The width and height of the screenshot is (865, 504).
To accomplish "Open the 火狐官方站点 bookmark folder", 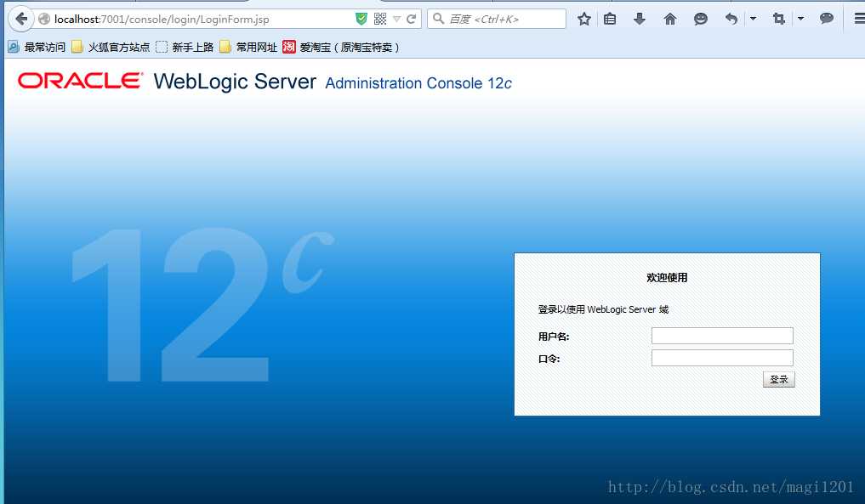I will tap(111, 48).
